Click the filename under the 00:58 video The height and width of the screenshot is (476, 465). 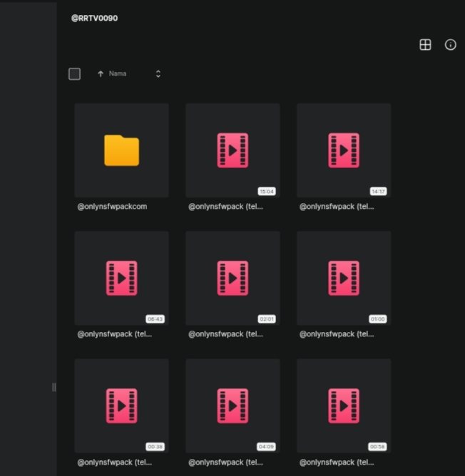pos(337,462)
